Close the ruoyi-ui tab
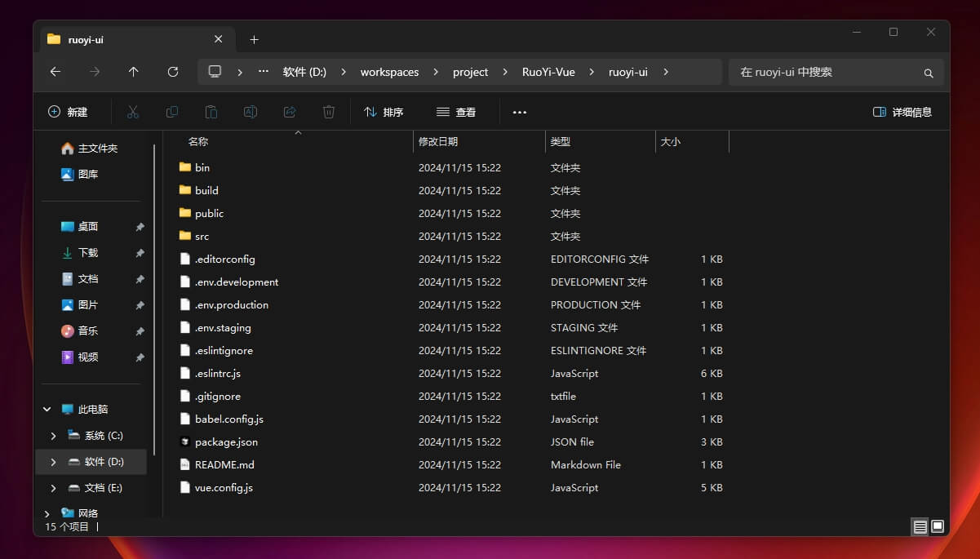The height and width of the screenshot is (559, 980). pyautogui.click(x=218, y=39)
